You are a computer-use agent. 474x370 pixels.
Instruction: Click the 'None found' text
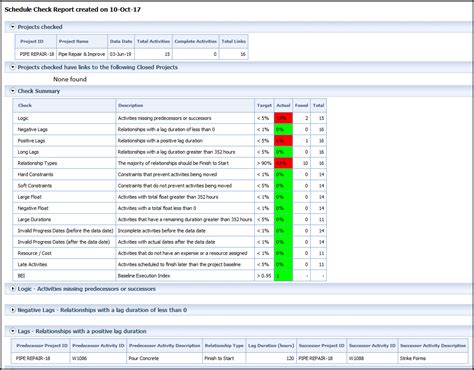tap(70, 79)
